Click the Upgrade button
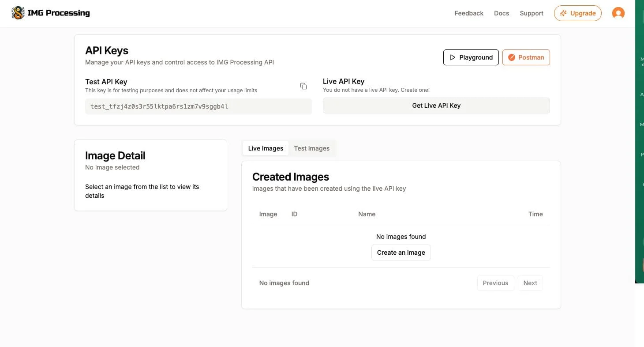Screen dimensions: 644x347 (x=578, y=13)
